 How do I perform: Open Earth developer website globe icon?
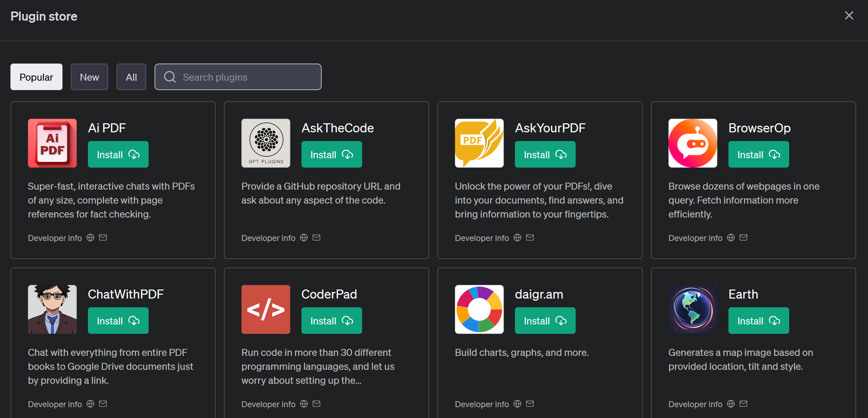tap(731, 404)
